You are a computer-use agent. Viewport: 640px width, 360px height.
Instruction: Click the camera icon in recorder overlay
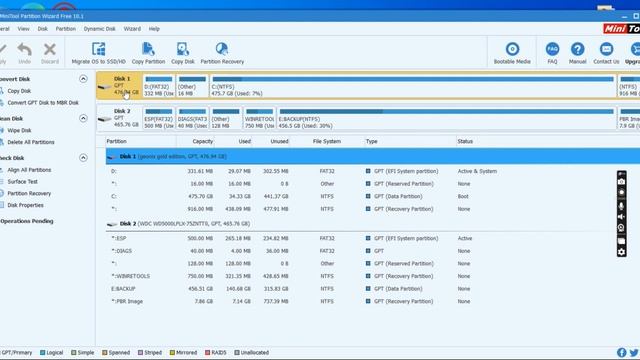click(621, 181)
